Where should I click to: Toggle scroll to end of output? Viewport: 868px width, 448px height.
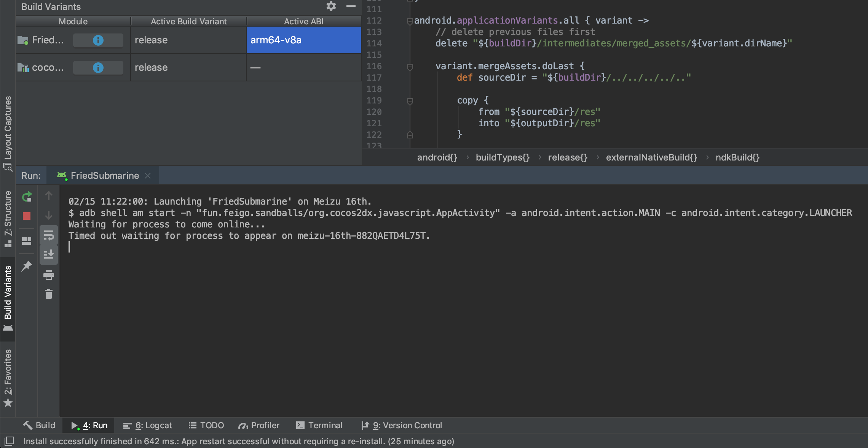click(x=49, y=254)
